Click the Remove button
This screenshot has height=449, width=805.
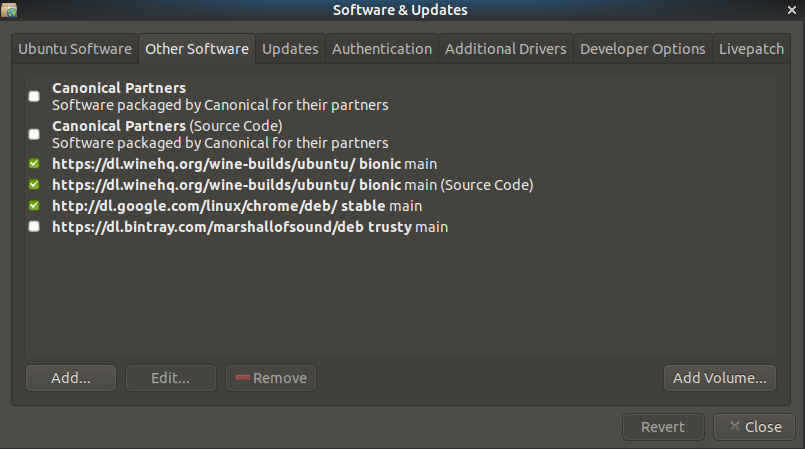271,378
